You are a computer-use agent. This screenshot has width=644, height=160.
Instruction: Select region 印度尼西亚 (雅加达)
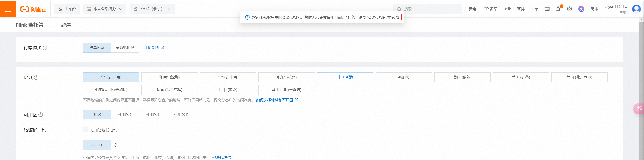(x=111, y=90)
